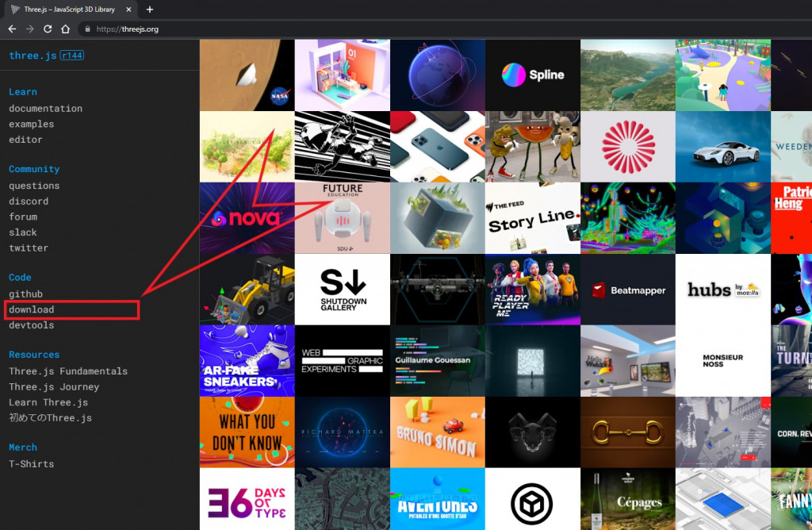Image resolution: width=812 pixels, height=530 pixels.
Task: Open the examples link
Action: pyautogui.click(x=32, y=124)
